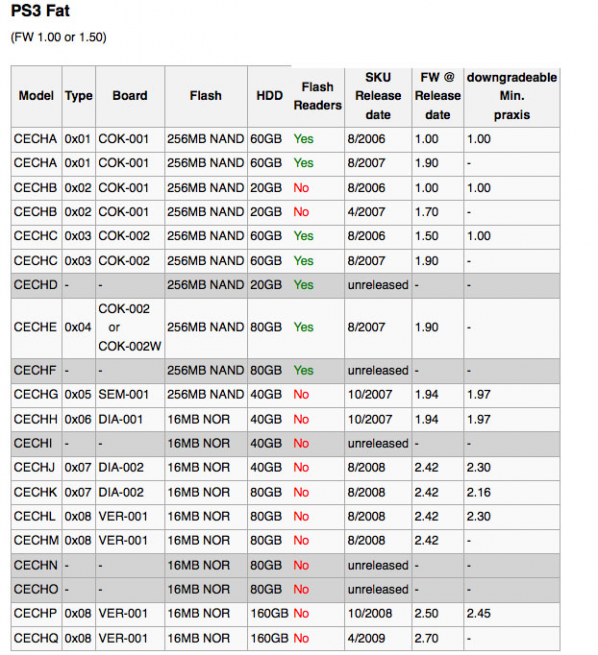Click the FW 1.00 or 1.50 subtitle

pyautogui.click(x=58, y=37)
